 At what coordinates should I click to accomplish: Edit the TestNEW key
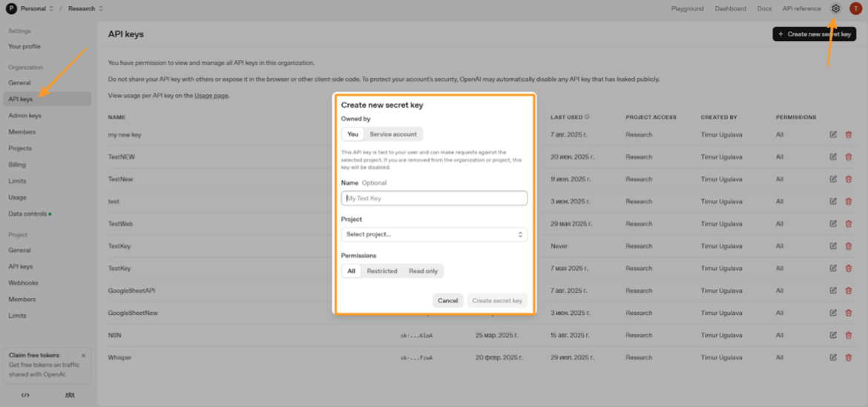[833, 157]
